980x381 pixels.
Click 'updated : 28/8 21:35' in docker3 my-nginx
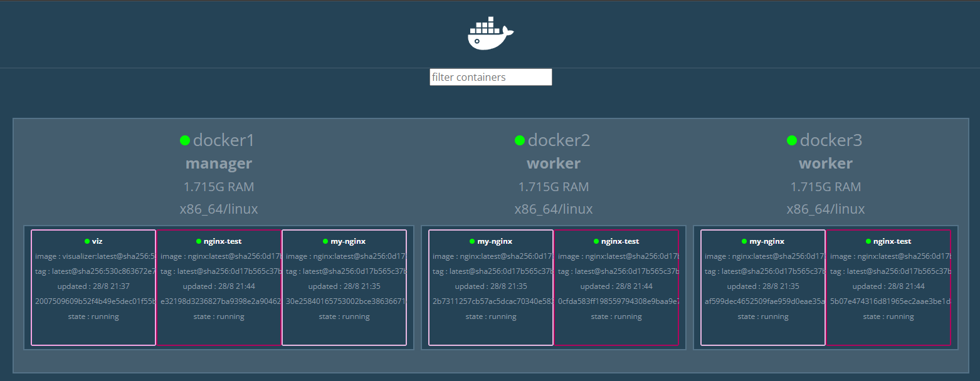pos(763,286)
